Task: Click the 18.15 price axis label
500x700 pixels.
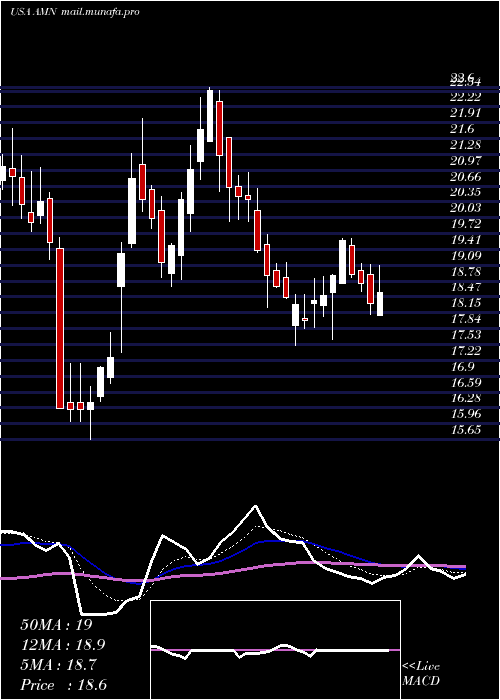Action: coord(465,303)
